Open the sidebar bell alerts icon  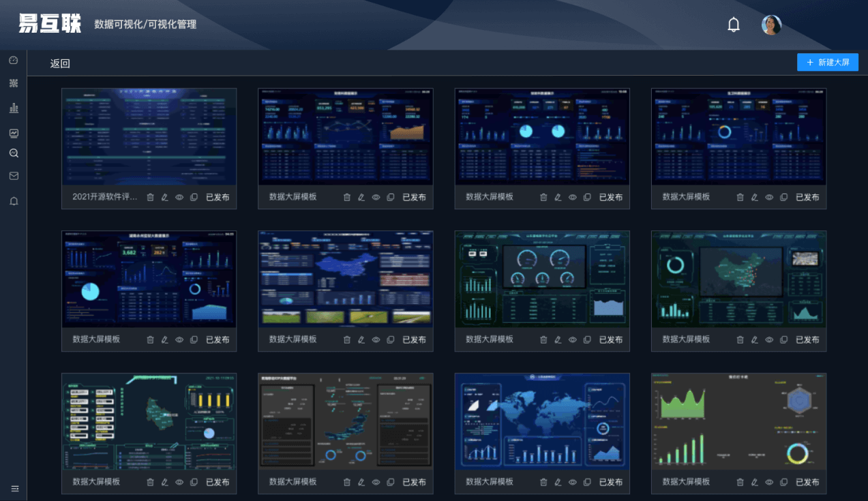click(x=13, y=201)
